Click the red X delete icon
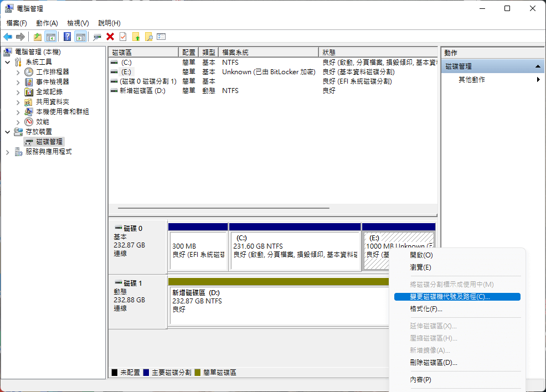The width and height of the screenshot is (546, 392). (x=110, y=37)
